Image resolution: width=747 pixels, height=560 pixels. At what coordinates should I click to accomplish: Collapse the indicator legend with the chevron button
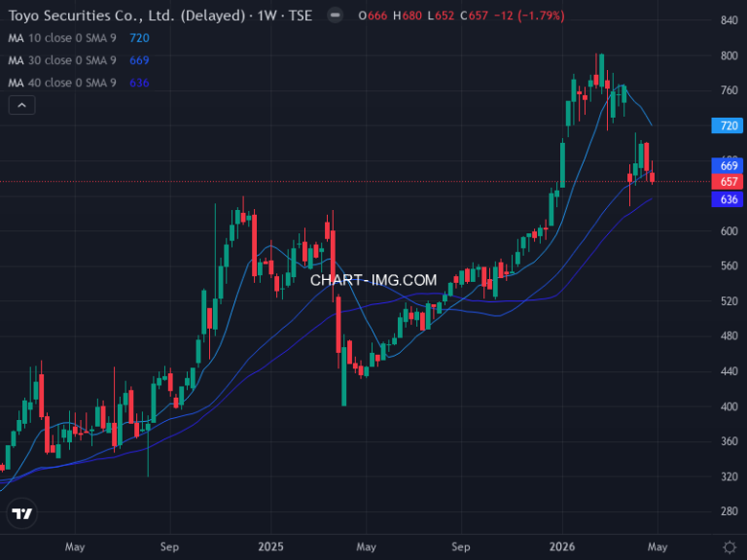(22, 105)
